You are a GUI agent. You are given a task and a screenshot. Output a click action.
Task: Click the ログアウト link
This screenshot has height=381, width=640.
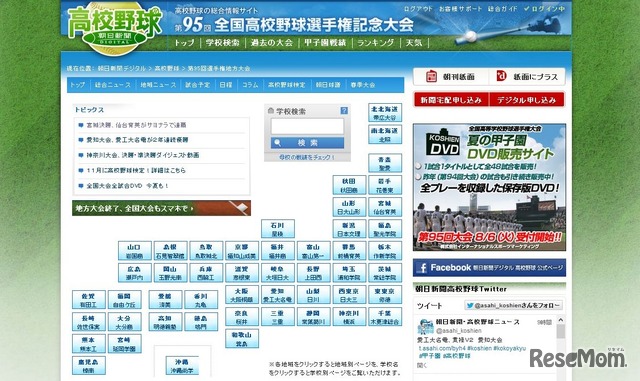pyautogui.click(x=418, y=9)
